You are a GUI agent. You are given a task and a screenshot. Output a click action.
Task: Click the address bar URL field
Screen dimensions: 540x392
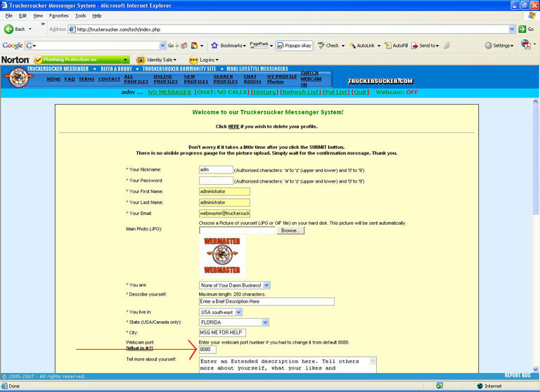coord(288,30)
